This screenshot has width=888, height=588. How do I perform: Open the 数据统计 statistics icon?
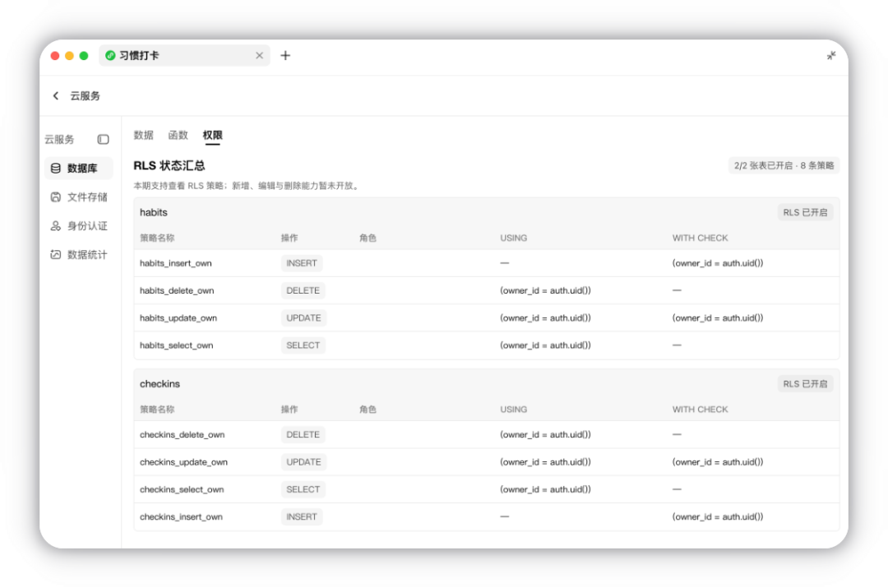pos(56,255)
